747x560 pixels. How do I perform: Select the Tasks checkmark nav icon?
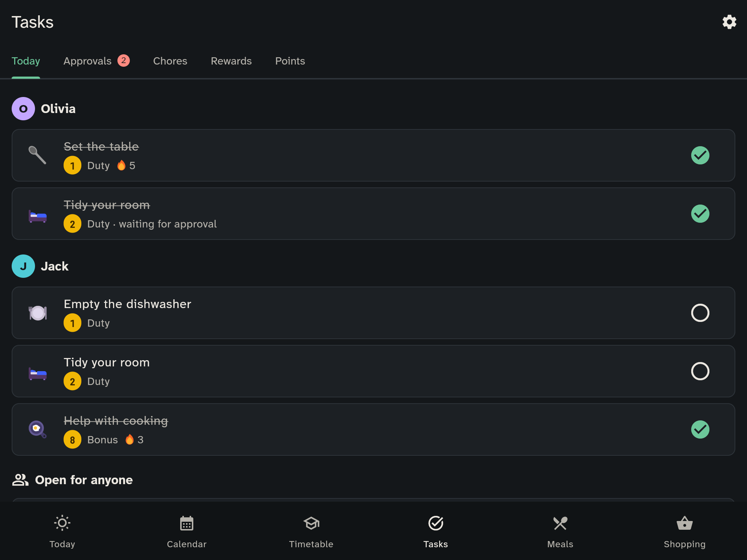point(436,523)
